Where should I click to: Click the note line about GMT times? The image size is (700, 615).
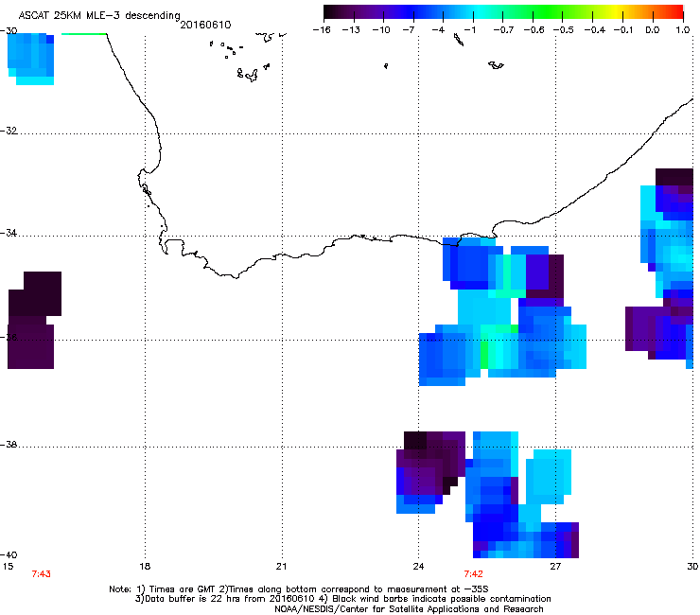(299, 589)
